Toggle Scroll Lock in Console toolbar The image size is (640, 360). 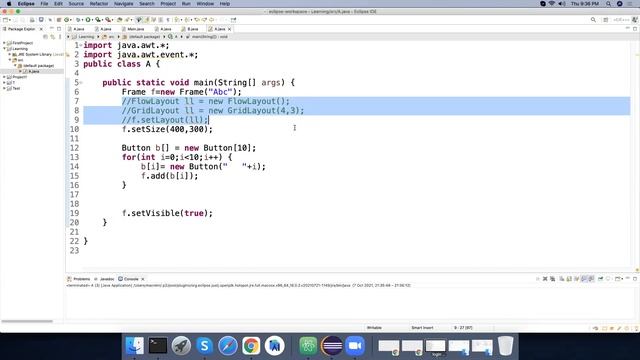(x=569, y=279)
